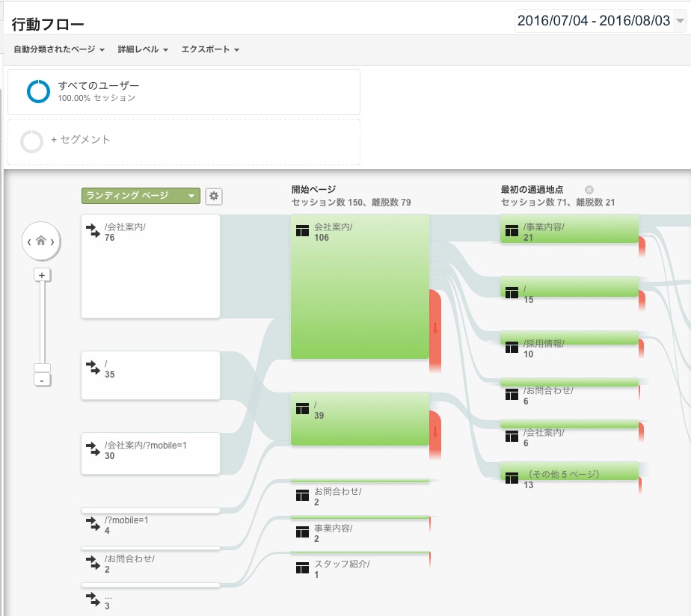This screenshot has height=616, width=691.
Task: Click the gear settings icon next to ランディング ページ
Action: 214,196
